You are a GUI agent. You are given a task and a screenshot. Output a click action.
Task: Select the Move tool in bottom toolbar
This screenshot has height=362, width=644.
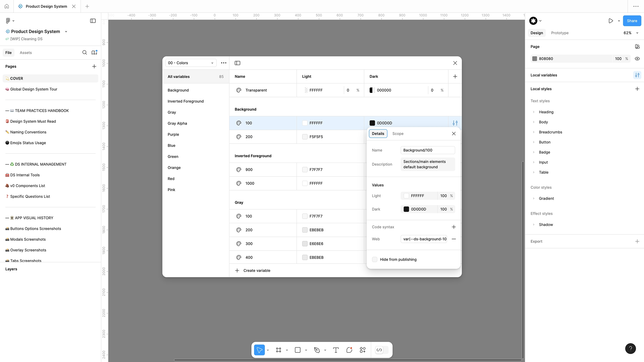click(x=259, y=350)
